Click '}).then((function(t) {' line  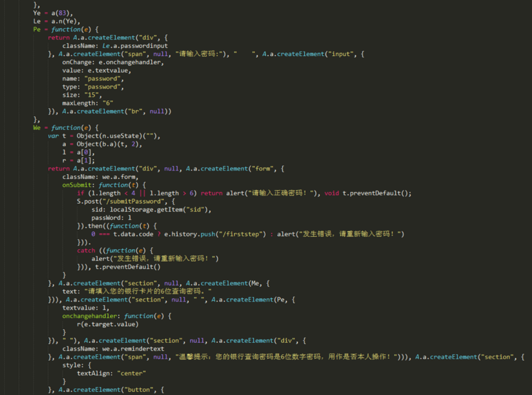117,226
